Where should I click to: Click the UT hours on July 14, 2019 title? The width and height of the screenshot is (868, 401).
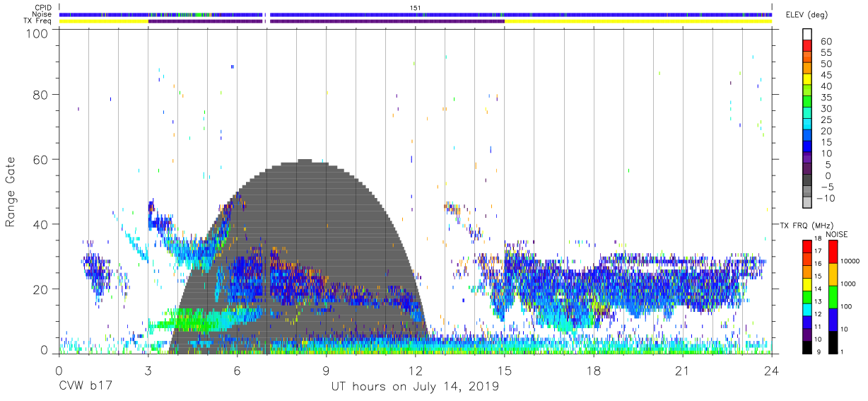pos(415,387)
